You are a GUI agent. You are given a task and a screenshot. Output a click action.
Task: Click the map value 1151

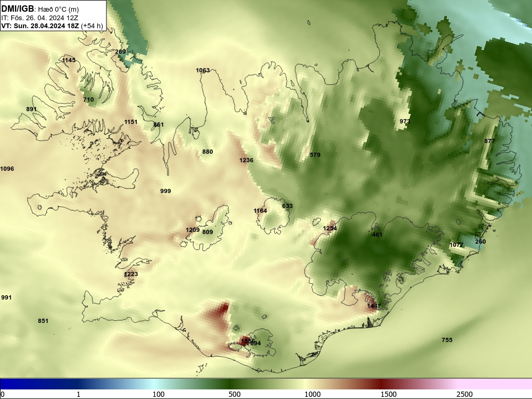(x=131, y=122)
